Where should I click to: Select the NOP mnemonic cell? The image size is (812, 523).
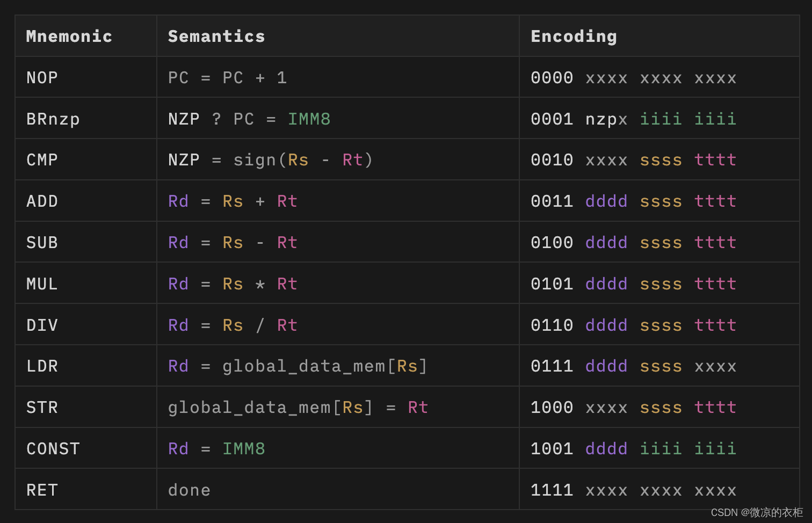[42, 78]
